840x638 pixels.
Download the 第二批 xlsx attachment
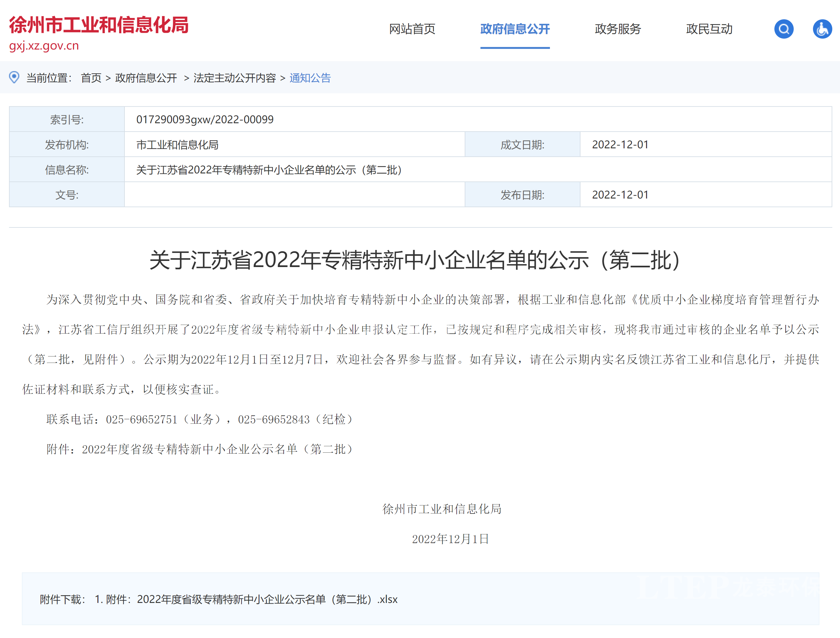251,599
